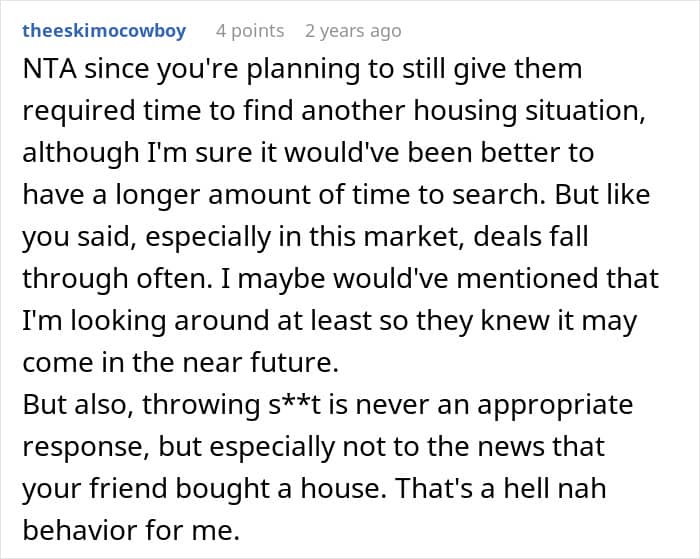Click the phrase 'housing situation' in comment
Image resolution: width=700 pixels, height=559 pixels.
click(529, 111)
